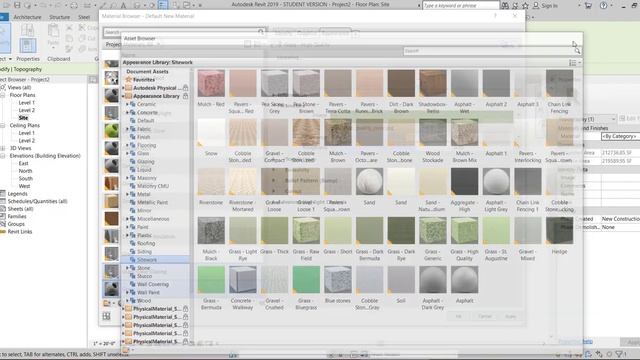This screenshot has height=360, width=640.
Task: Select the Metal library category
Action: [144, 194]
